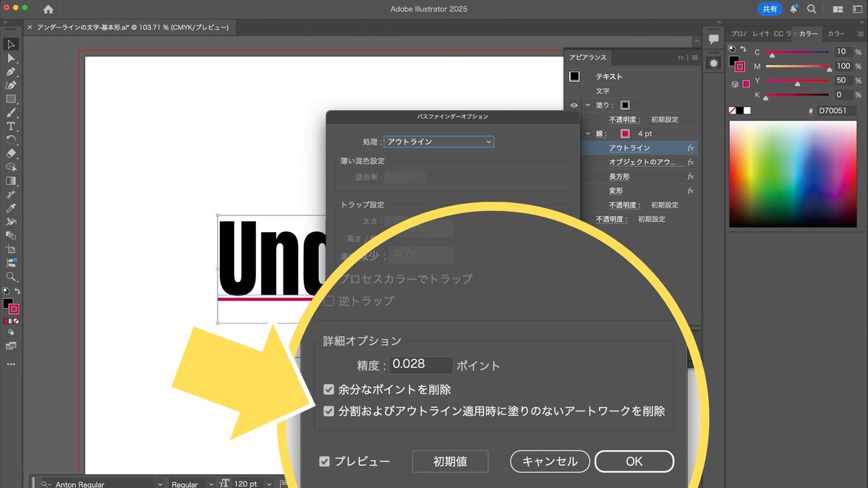Select the Eyedropper tool
Viewport: 868px width, 488px height.
[x=11, y=208]
